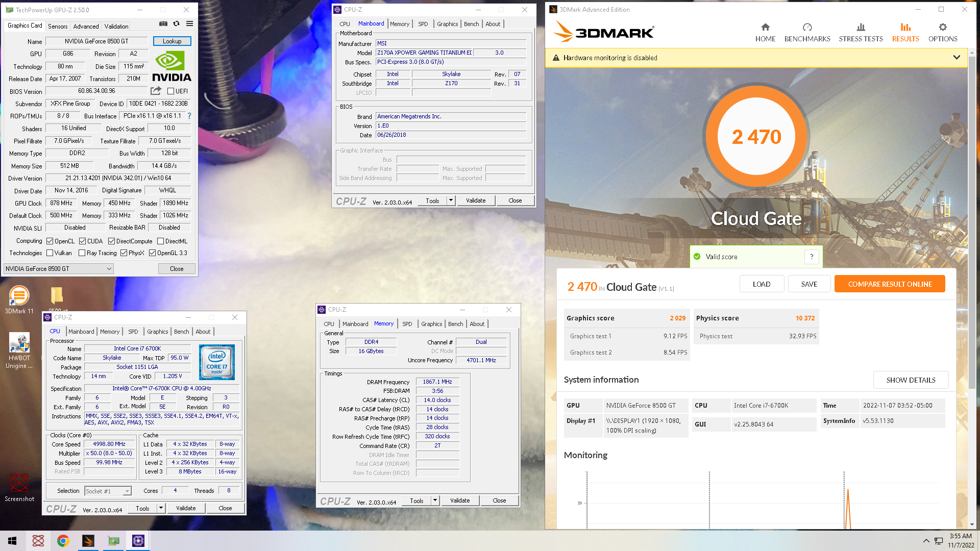The width and height of the screenshot is (980, 551).
Task: Toggle the Vulkan checkbox
Action: (x=50, y=253)
